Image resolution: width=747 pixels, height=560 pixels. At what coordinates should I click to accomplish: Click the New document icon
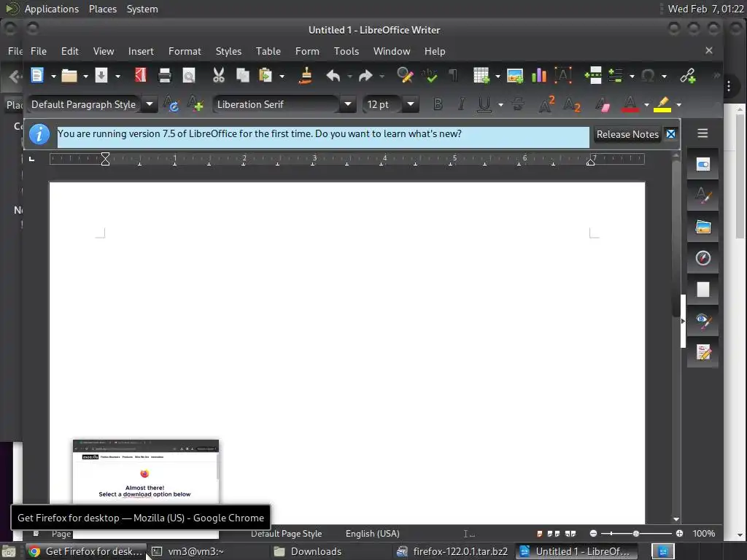(37, 75)
